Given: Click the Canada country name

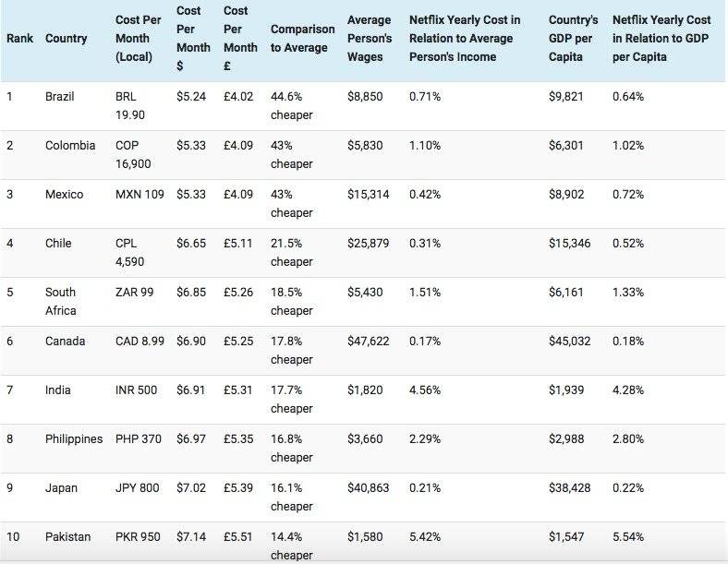Looking at the screenshot, I should [65, 342].
